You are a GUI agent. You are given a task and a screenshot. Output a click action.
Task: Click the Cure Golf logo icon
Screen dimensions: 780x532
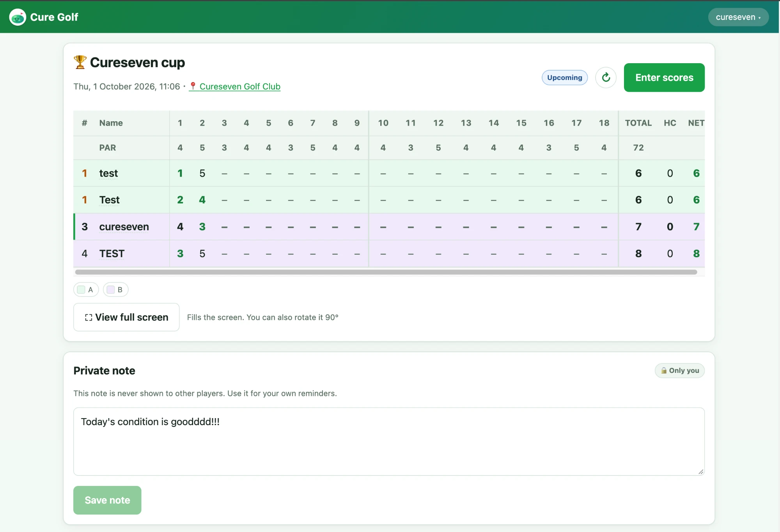(18, 17)
